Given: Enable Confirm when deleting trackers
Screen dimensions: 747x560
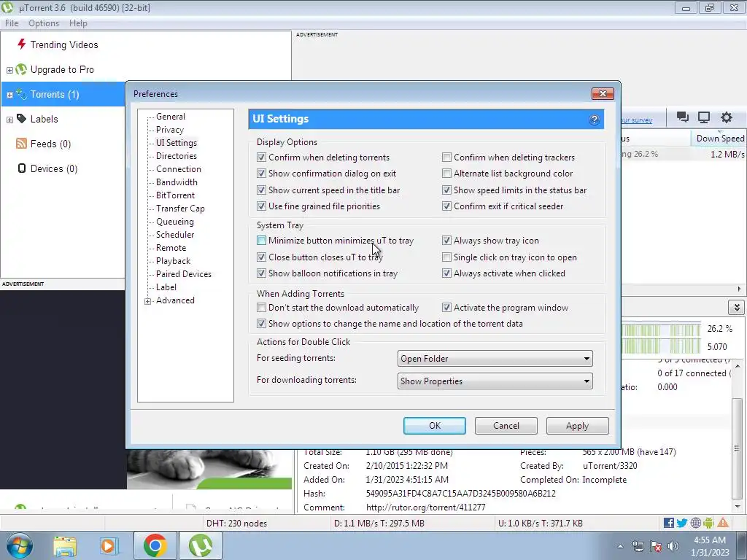Looking at the screenshot, I should click(446, 157).
